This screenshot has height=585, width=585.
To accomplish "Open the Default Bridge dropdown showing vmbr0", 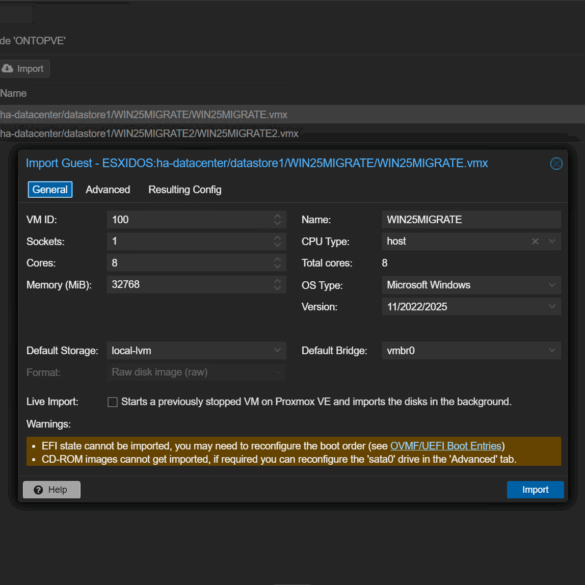I will click(471, 350).
